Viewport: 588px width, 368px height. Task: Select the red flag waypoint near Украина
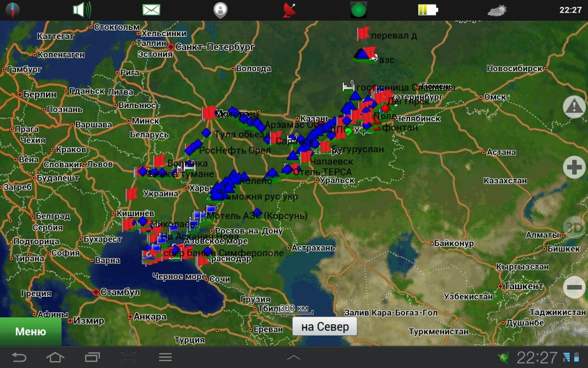coord(131,193)
